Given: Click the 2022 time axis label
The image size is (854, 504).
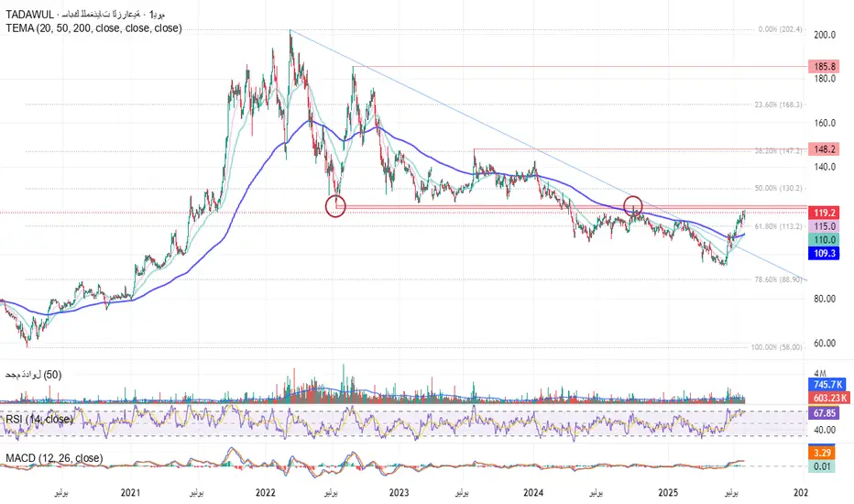Looking at the screenshot, I should coord(265,493).
